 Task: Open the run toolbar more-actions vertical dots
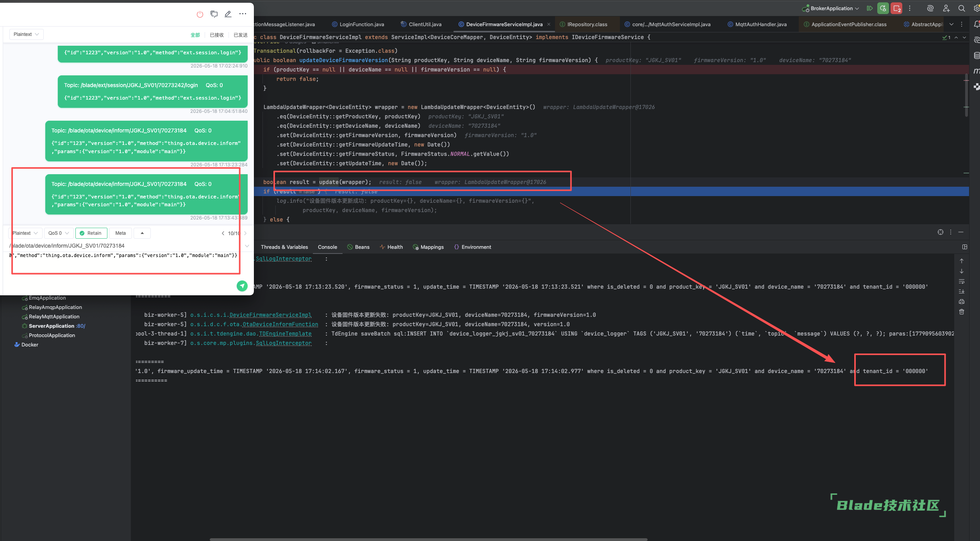tap(910, 8)
